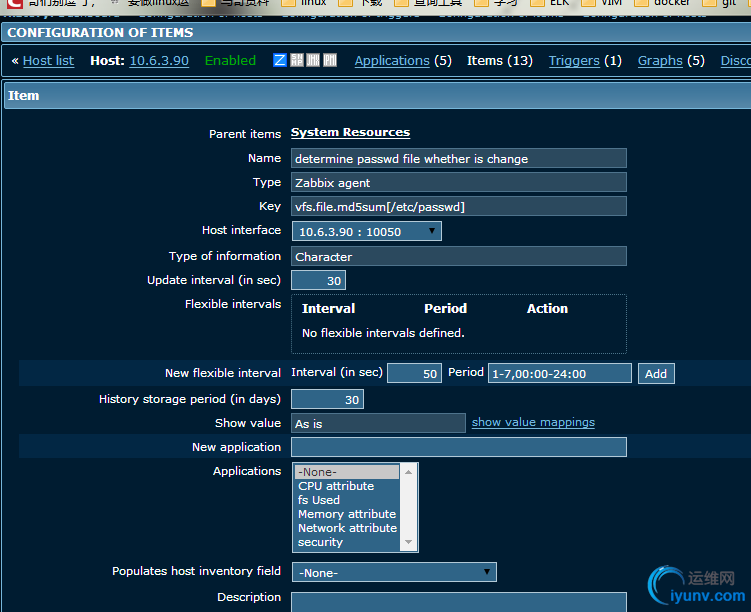Click the 'CONFIGURATION OF ITEMS' heading
Image resolution: width=751 pixels, height=612 pixels.
100,33
